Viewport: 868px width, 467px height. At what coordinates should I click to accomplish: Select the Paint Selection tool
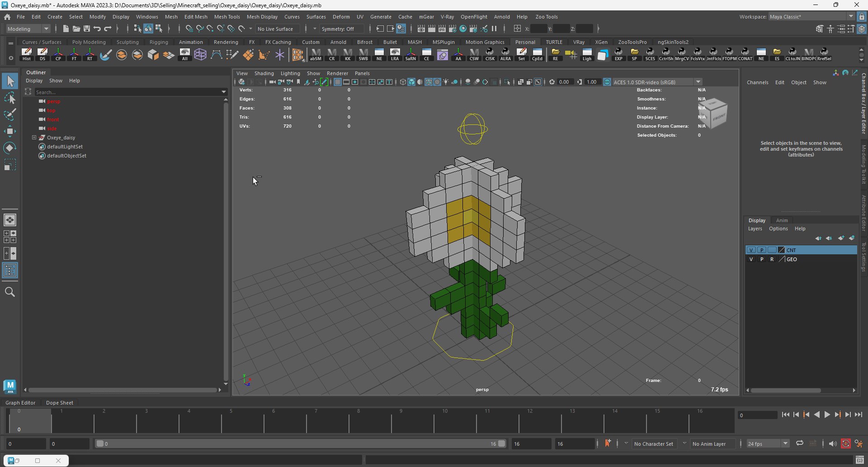(10, 114)
